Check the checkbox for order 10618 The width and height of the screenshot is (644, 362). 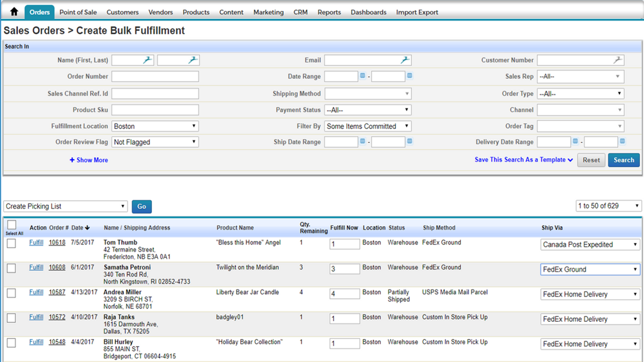coord(11,243)
